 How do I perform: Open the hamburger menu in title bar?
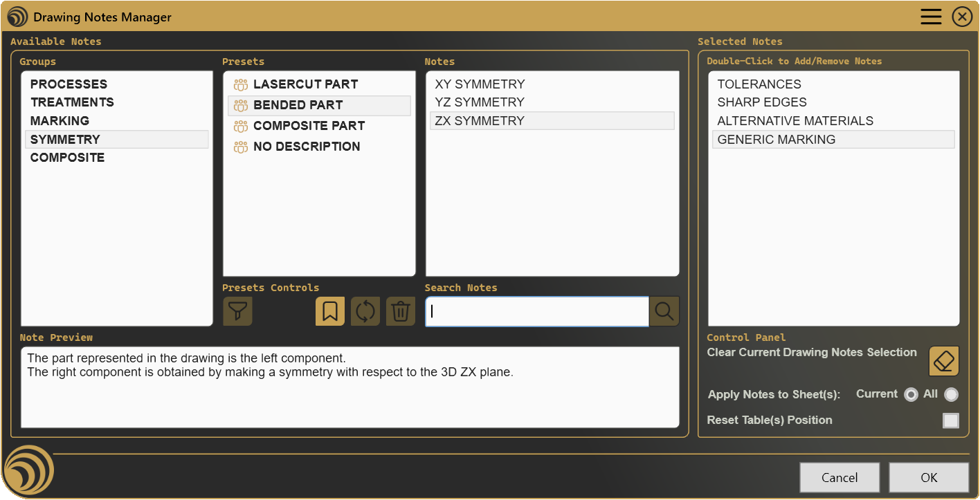[931, 17]
